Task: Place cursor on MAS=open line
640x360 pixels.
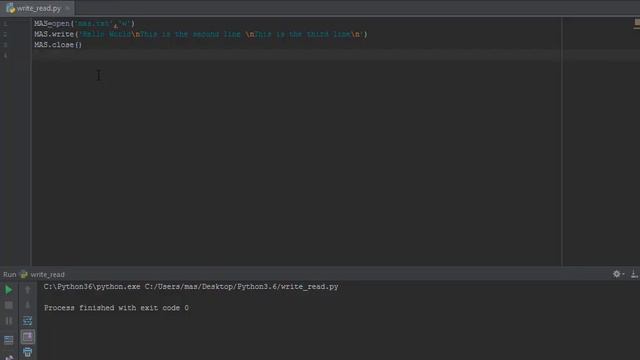Action: 84,24
